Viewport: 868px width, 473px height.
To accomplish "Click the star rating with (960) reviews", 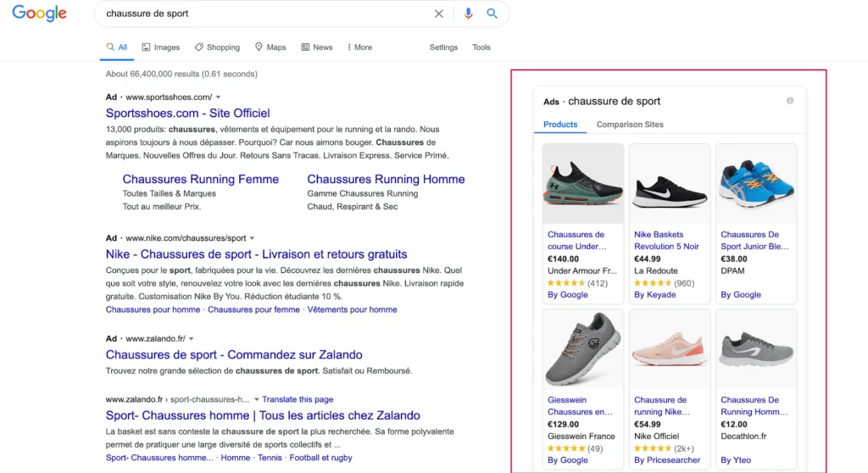I will tap(664, 283).
